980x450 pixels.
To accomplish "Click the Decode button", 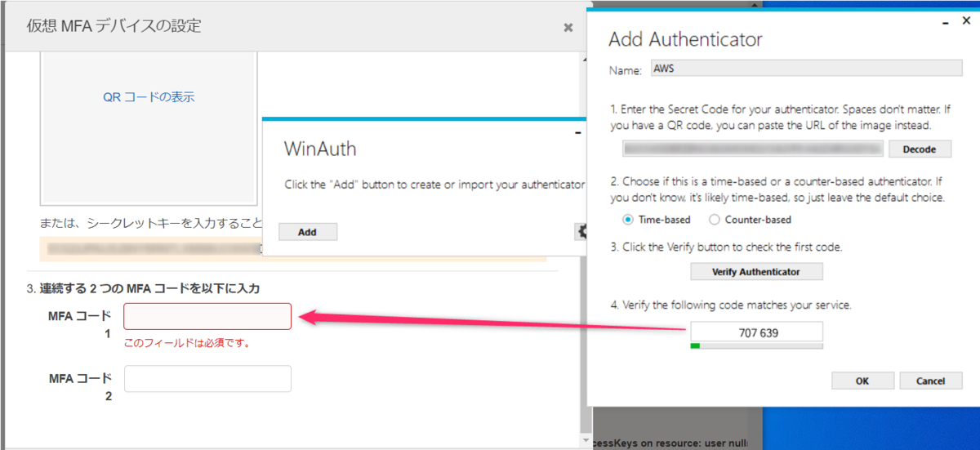I will (920, 149).
